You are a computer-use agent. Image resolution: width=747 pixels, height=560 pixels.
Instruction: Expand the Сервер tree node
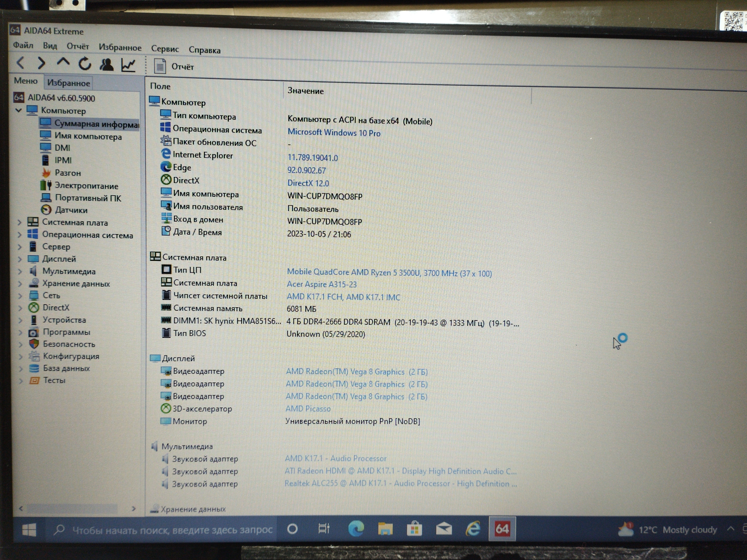pos(20,247)
